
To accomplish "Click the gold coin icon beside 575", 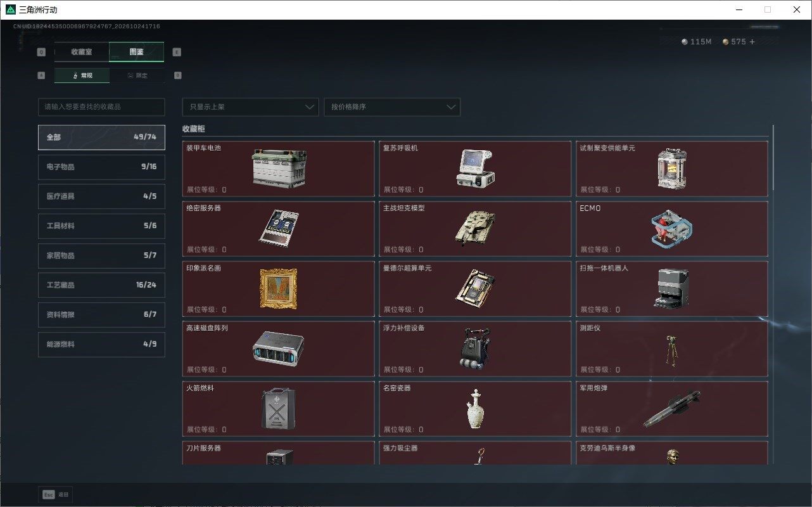I will pos(726,42).
